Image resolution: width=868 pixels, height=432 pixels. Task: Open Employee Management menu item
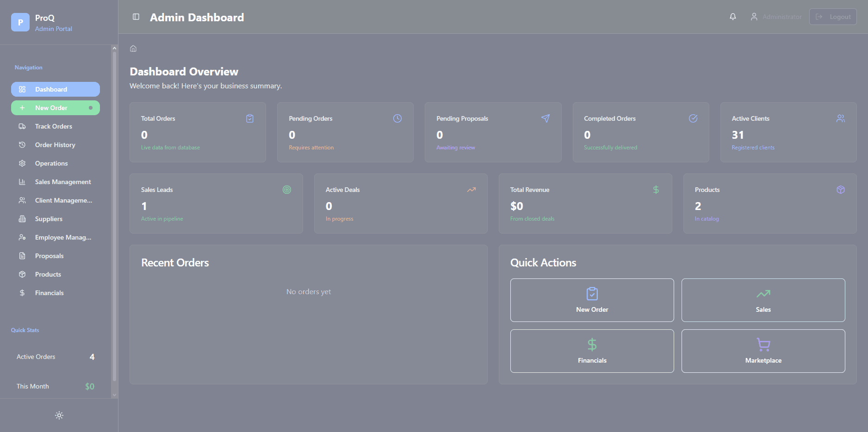pos(56,237)
